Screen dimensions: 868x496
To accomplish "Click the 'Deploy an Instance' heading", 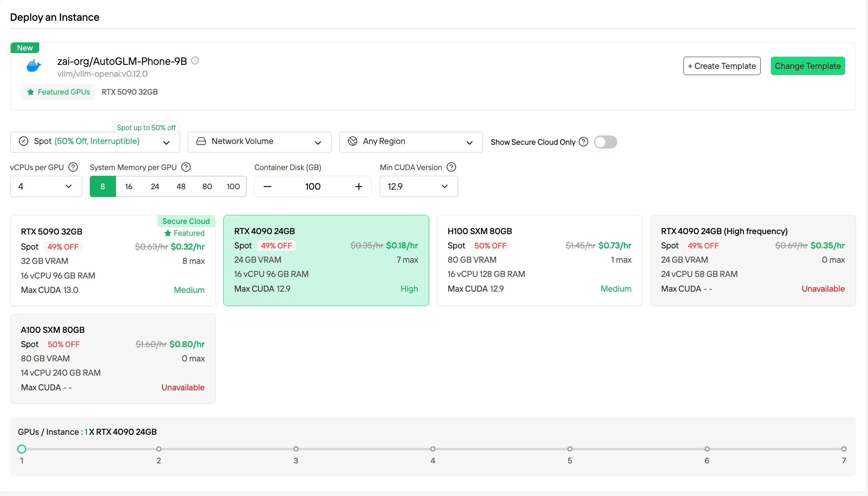I will pos(55,17).
